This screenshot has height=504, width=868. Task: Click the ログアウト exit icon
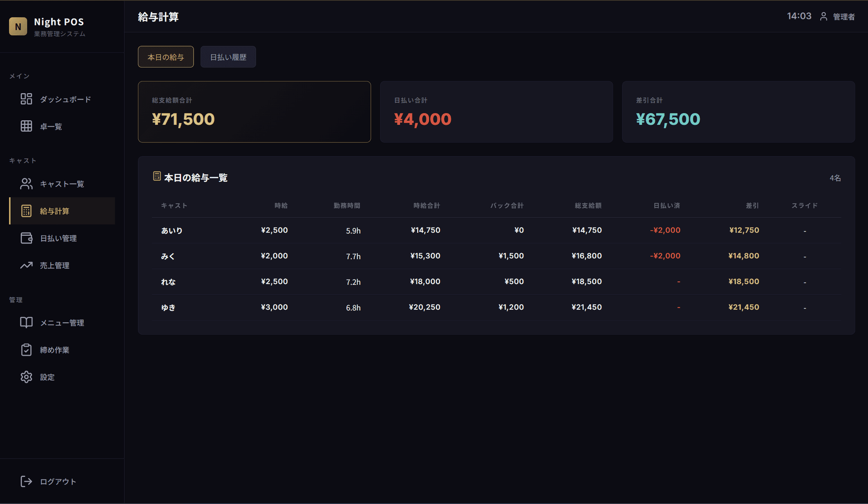[x=26, y=481]
